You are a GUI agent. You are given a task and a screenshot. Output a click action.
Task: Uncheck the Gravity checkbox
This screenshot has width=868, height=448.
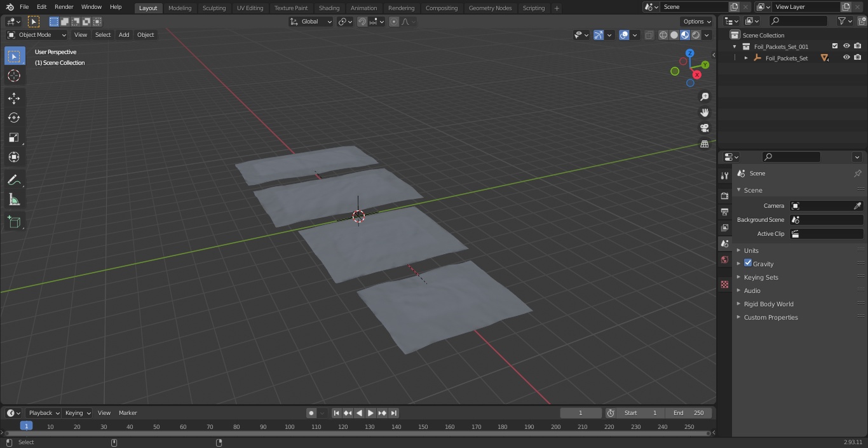tap(748, 263)
